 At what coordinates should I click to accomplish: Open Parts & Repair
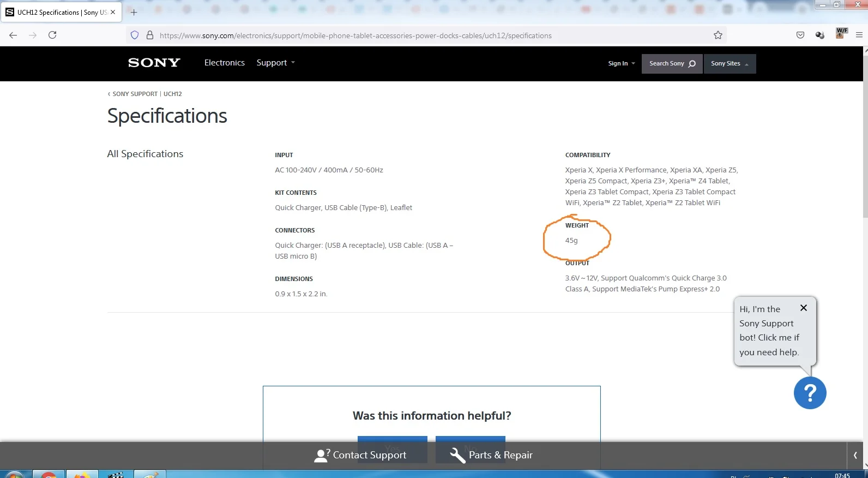coord(491,455)
